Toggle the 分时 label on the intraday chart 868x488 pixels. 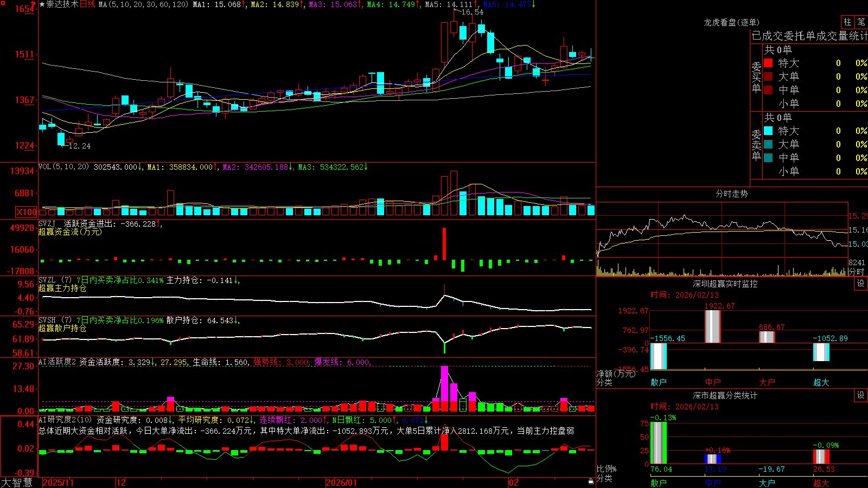pyautogui.click(x=856, y=272)
